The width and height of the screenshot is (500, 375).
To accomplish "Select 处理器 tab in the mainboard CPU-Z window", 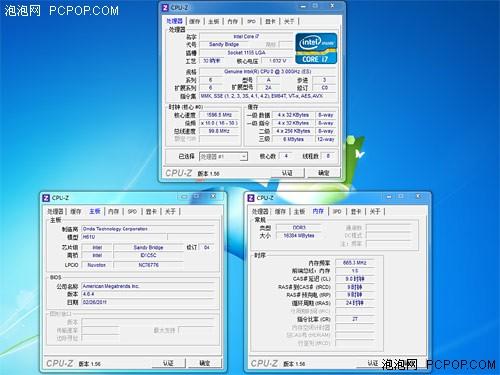I will coord(55,211).
